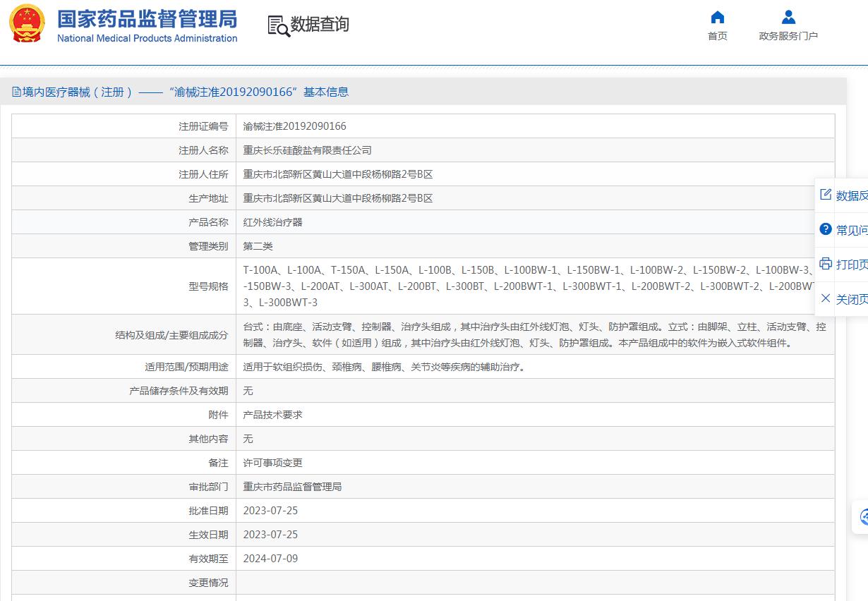Open 常见问题 side panel button
The image size is (868, 601).
coord(842,230)
